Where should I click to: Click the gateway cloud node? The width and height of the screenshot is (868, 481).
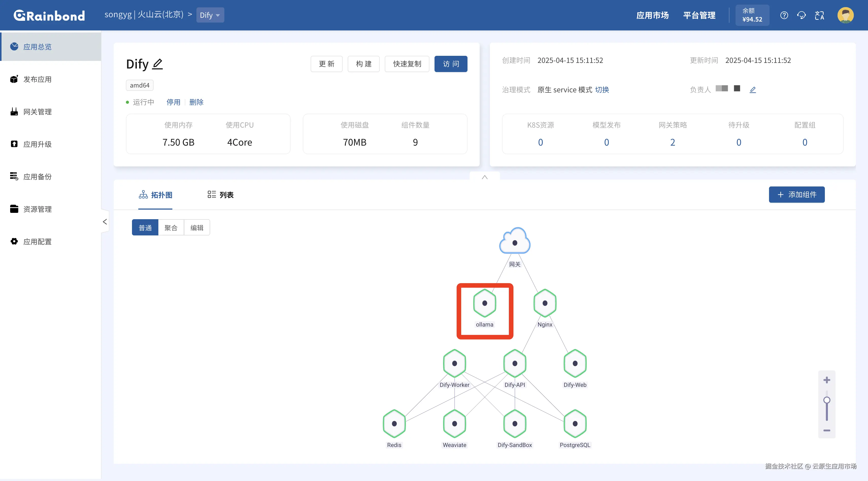(514, 242)
